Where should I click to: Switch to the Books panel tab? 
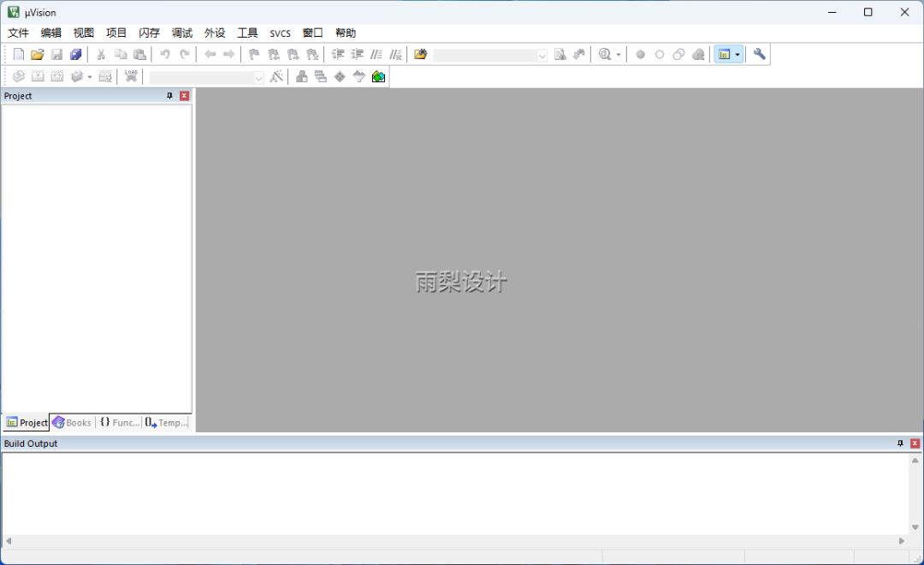click(x=71, y=422)
